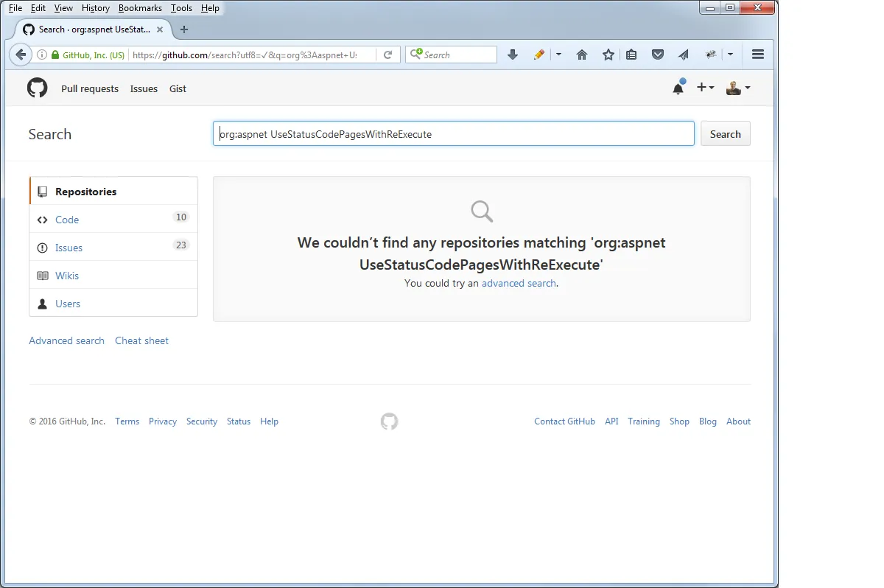Bookmark this page with the star icon
The image size is (884, 588).
tap(608, 55)
